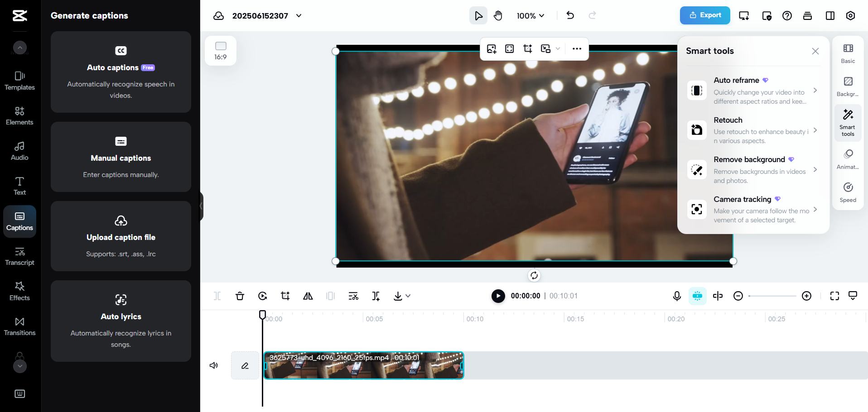Open the Basic properties tab

pyautogui.click(x=848, y=54)
